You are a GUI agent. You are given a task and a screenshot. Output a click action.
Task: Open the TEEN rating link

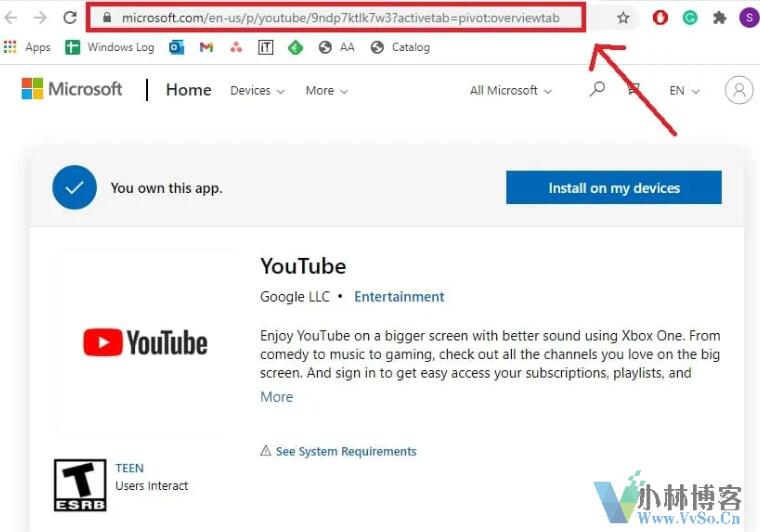click(x=129, y=468)
